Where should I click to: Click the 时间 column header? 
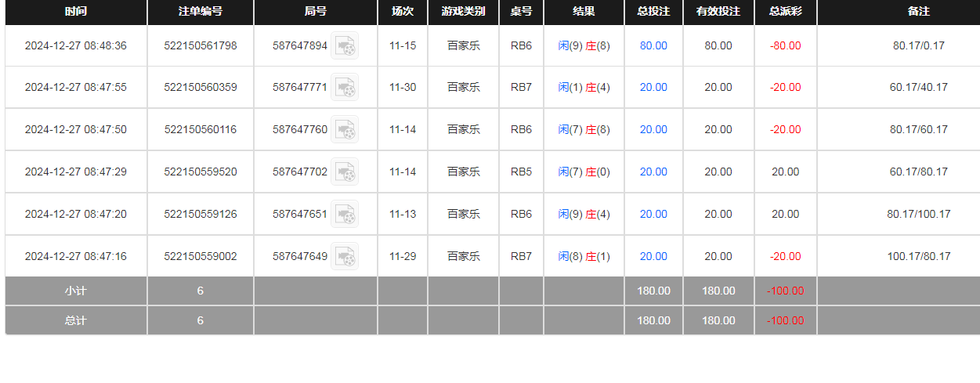[x=76, y=12]
